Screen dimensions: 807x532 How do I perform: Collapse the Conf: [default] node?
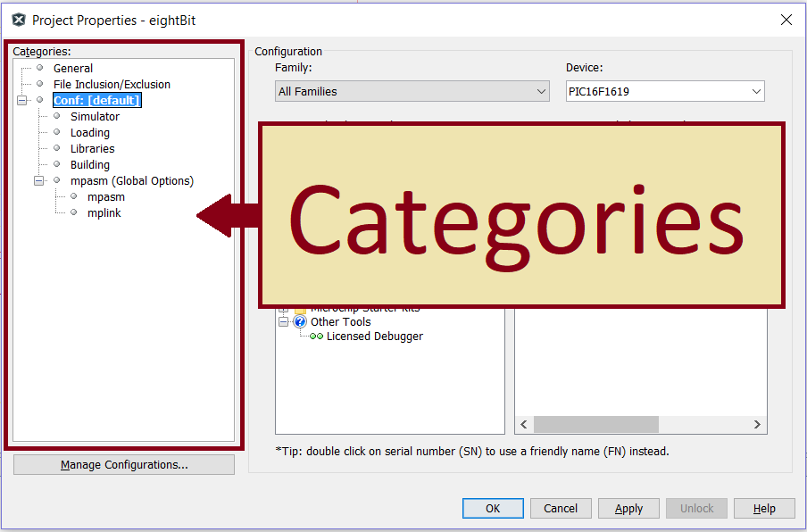pos(21,100)
